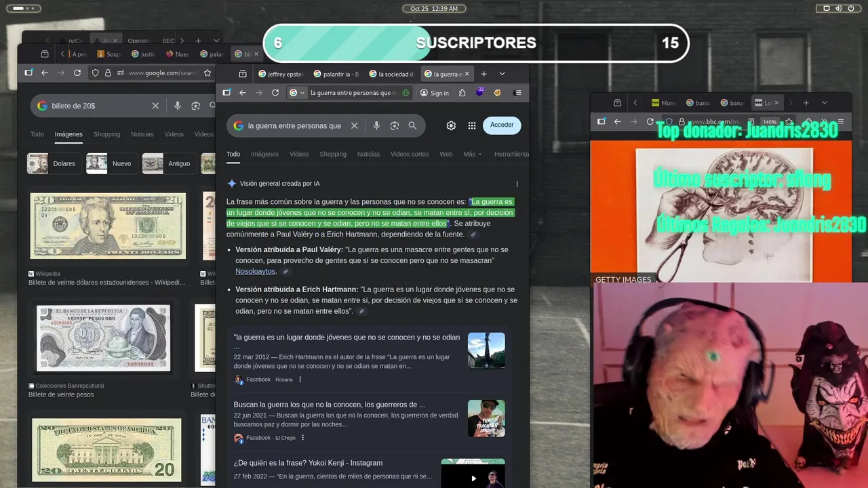Select the Imágenes filter in war search results

tap(264, 154)
